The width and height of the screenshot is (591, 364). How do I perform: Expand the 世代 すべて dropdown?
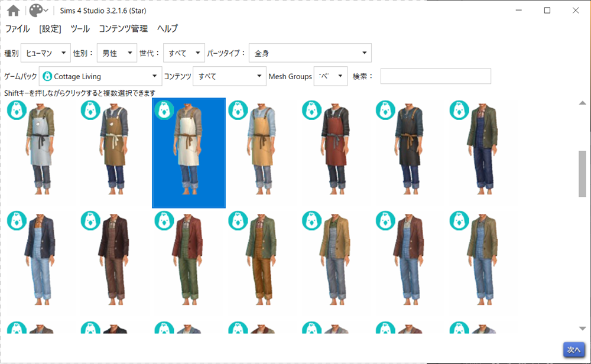tap(184, 53)
